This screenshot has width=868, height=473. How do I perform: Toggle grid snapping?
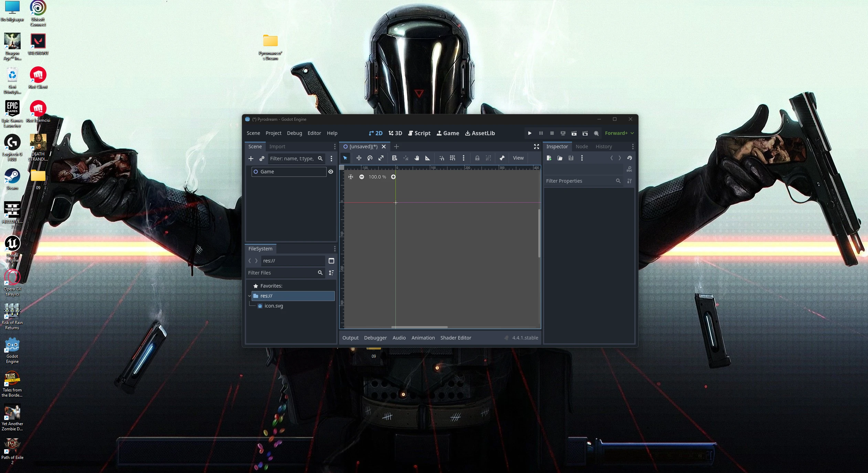453,158
